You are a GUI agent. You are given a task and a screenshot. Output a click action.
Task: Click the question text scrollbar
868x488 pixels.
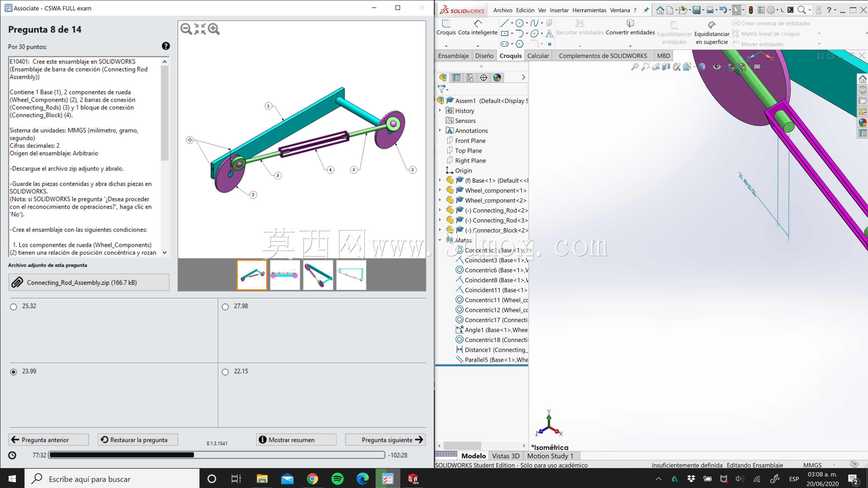coord(165,157)
